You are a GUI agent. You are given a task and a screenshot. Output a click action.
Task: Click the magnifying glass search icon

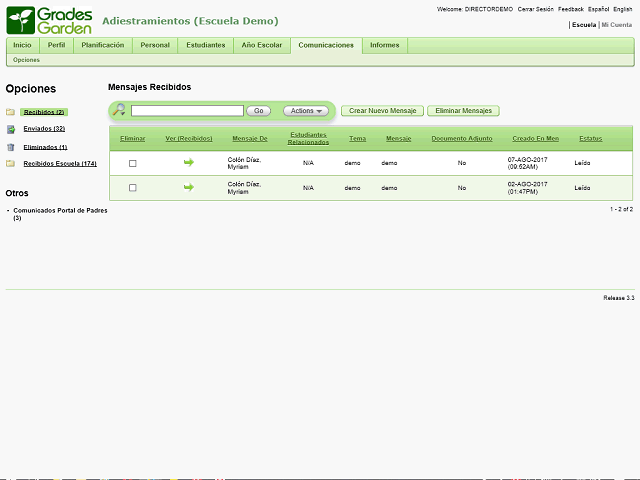[x=119, y=110]
